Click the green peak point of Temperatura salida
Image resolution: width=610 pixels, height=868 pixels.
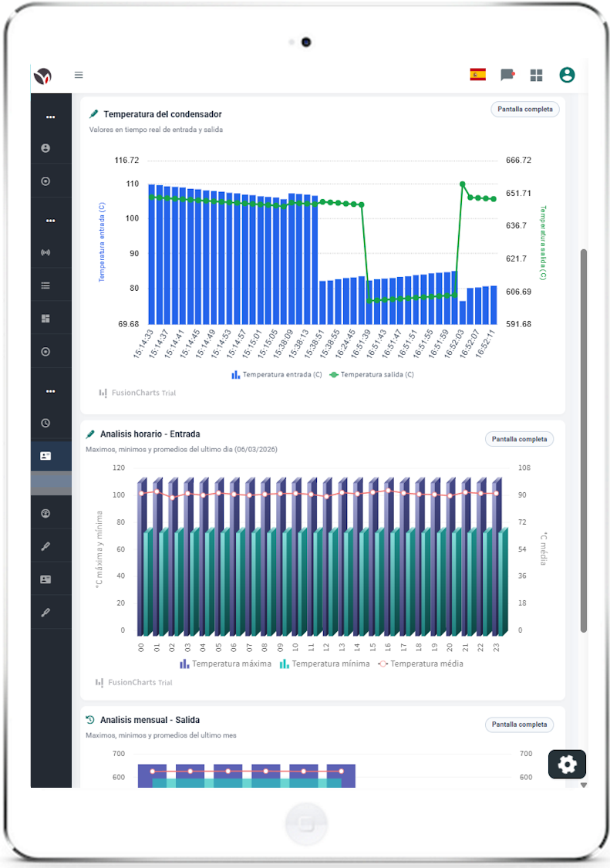pyautogui.click(x=462, y=184)
